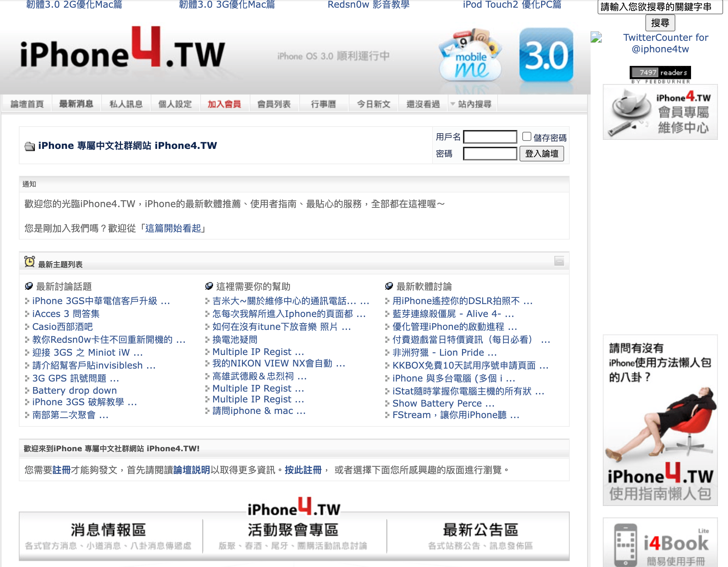Open the 南部第二次聚會 topic
Screen dimensions: 728x567
pyautogui.click(x=70, y=415)
